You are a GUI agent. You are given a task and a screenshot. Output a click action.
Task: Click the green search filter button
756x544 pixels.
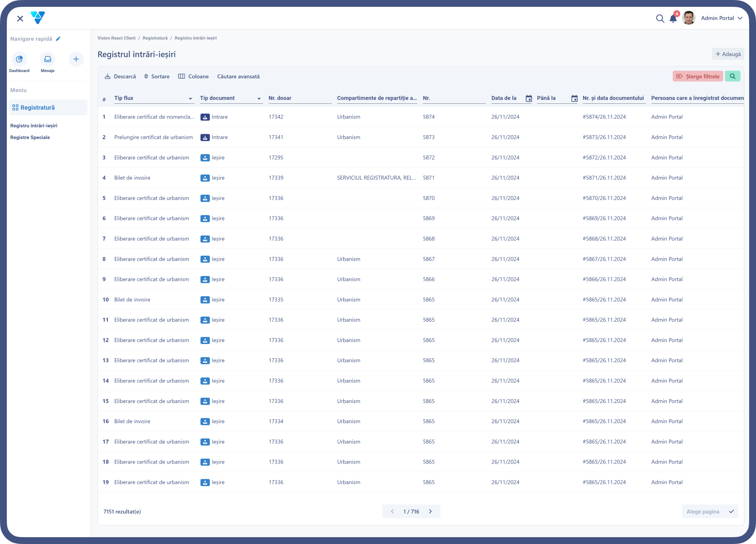click(x=733, y=76)
